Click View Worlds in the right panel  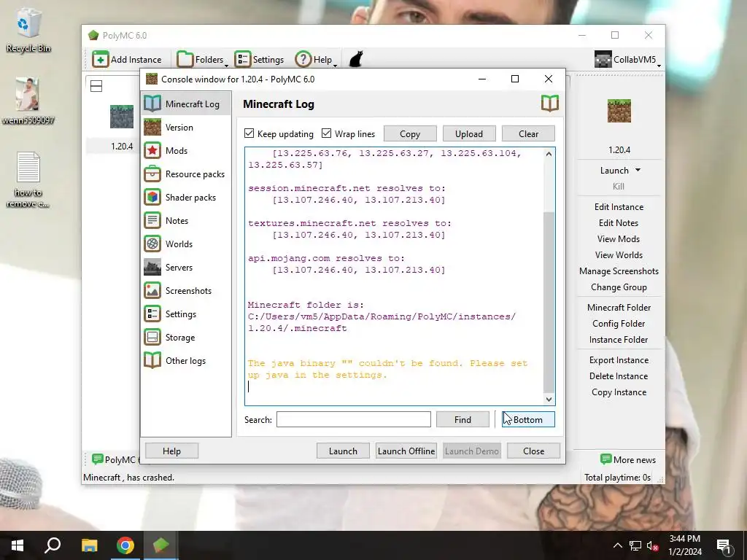[x=619, y=254]
